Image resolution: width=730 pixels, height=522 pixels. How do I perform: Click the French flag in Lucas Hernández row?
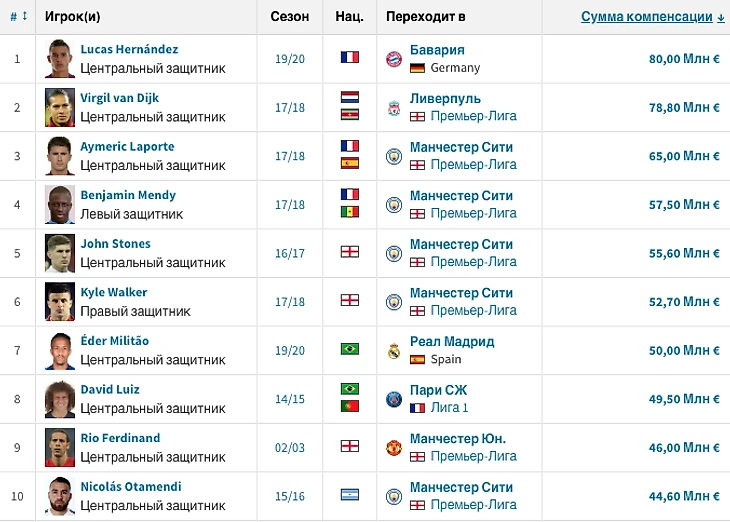point(349,58)
